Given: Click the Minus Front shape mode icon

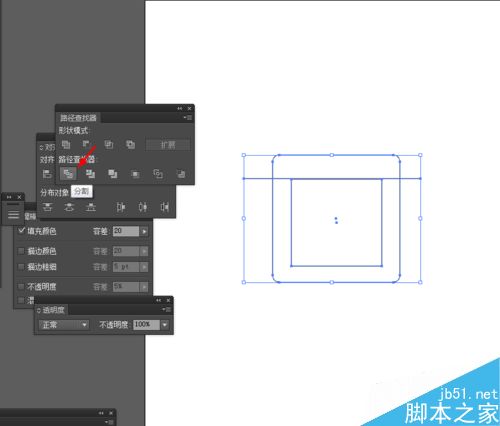Looking at the screenshot, I should (x=86, y=144).
